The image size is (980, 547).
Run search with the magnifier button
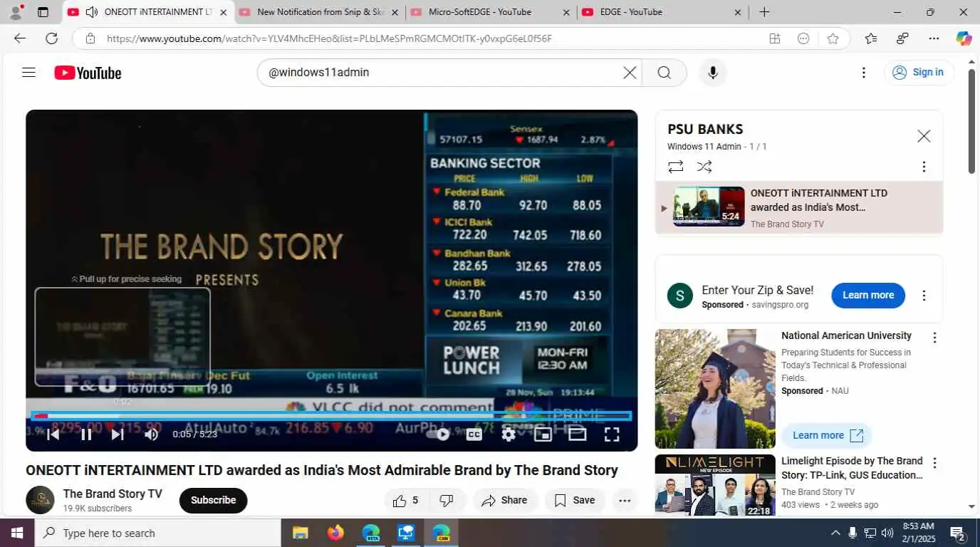click(x=664, y=73)
